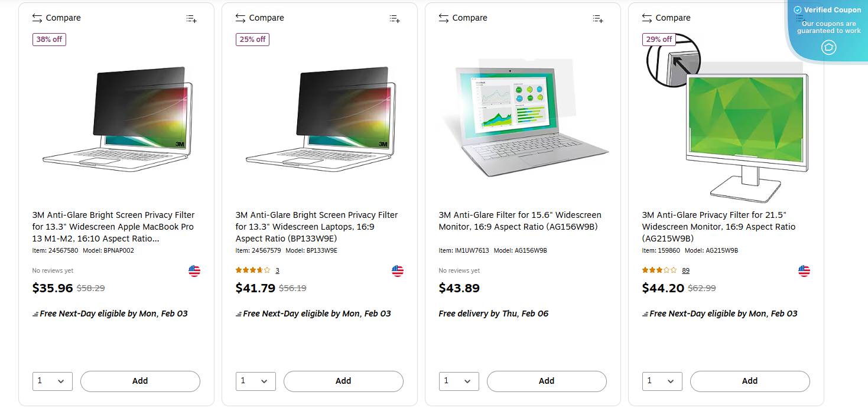The width and height of the screenshot is (868, 408).
Task: Toggle Compare for the MacBook Pro privacy filter
Action: pyautogui.click(x=57, y=18)
